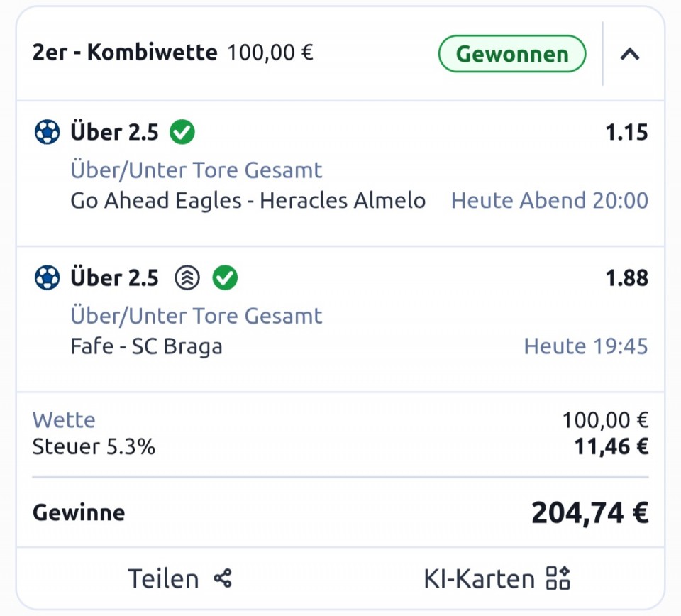Click the Steuer 5.3% tax label
The width and height of the screenshot is (681, 616).
click(94, 447)
